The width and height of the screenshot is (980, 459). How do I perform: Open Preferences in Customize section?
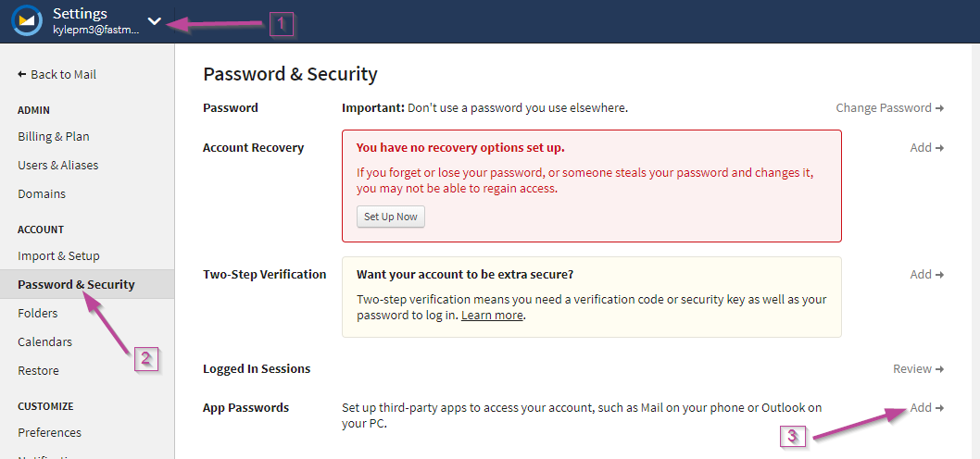49,433
